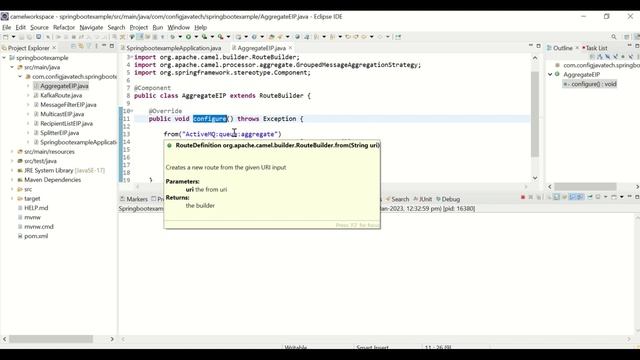The width and height of the screenshot is (640, 360).
Task: Click the from("ActiveMQ:queue:aggregate") code line
Action: (222, 134)
